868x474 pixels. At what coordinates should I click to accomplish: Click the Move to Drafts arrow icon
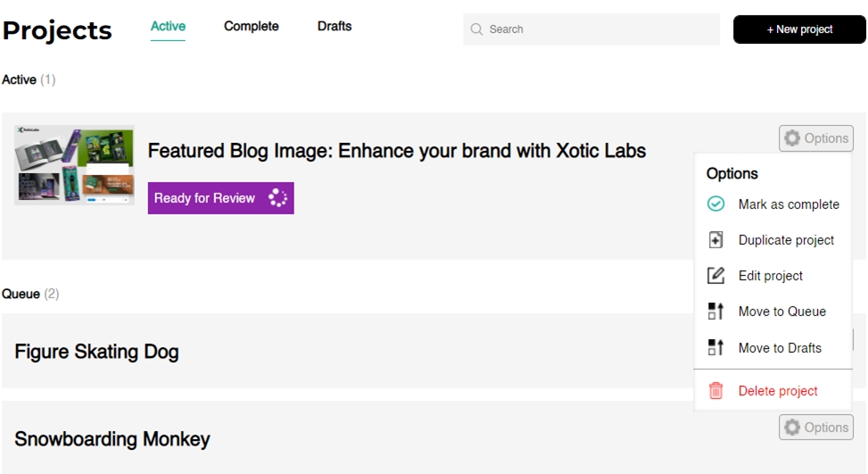715,347
